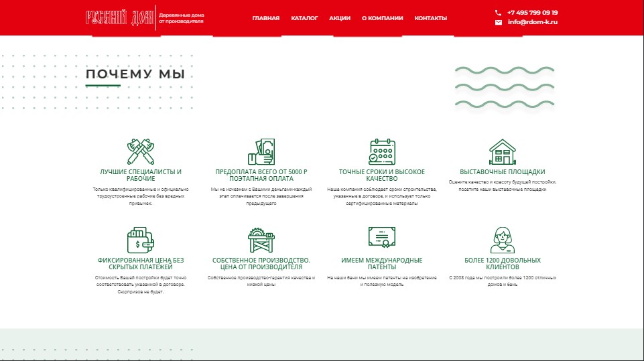Click the phone icon in header

coord(498,13)
